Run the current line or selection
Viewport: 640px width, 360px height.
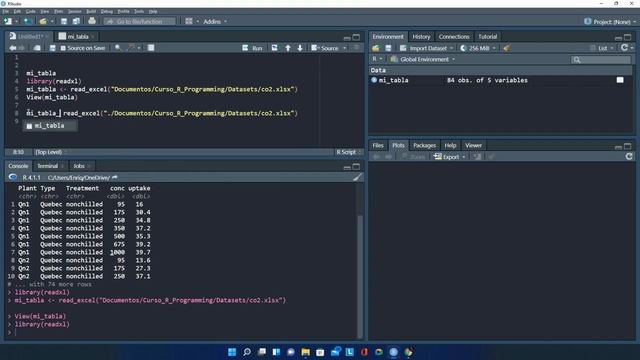252,48
